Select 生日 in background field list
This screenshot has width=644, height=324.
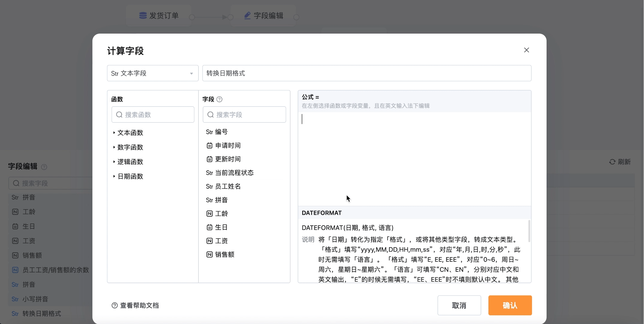(x=29, y=226)
